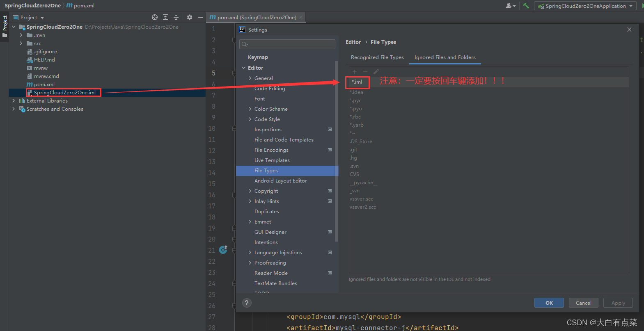
Task: Select HELP.md in the project tree
Action: click(44, 60)
